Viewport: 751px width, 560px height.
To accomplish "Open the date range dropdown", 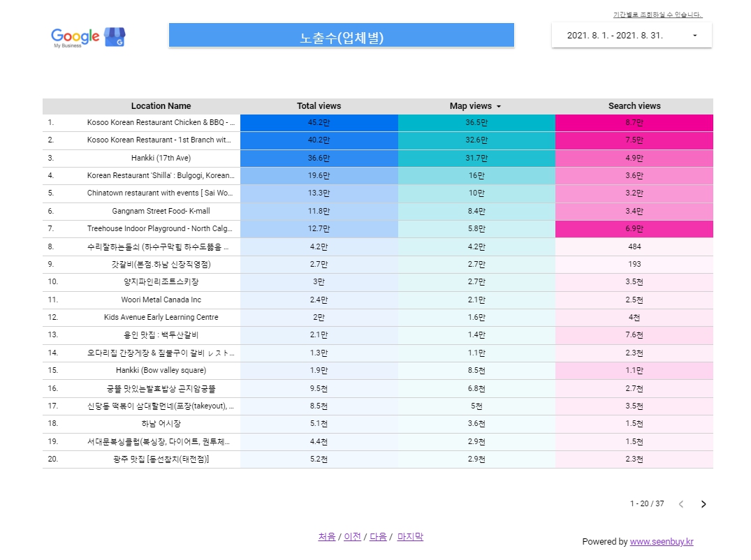I will [x=631, y=35].
